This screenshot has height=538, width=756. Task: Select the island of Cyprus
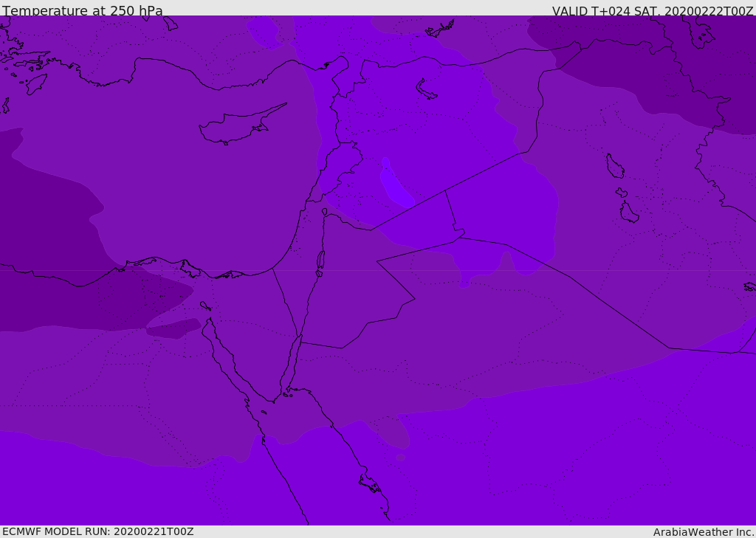234,127
